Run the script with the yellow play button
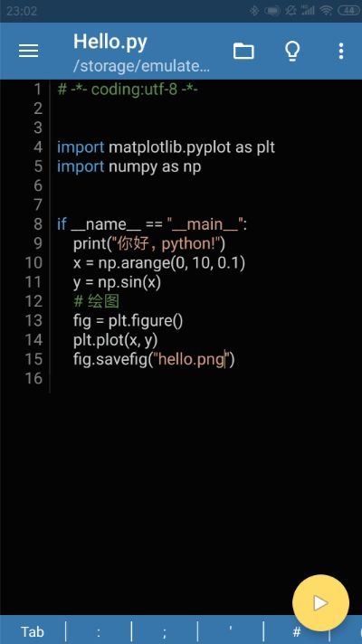This screenshot has height=644, width=362. coord(320,603)
